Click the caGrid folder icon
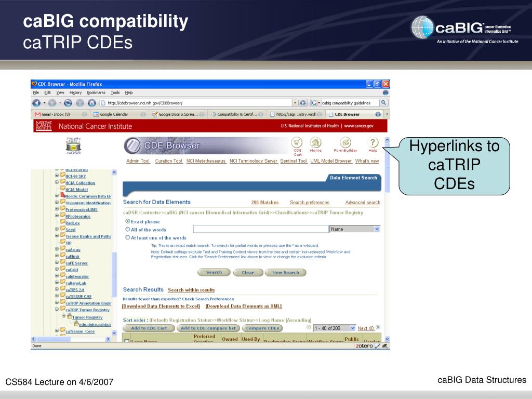Viewport: 532px width, 399px height. [62, 269]
